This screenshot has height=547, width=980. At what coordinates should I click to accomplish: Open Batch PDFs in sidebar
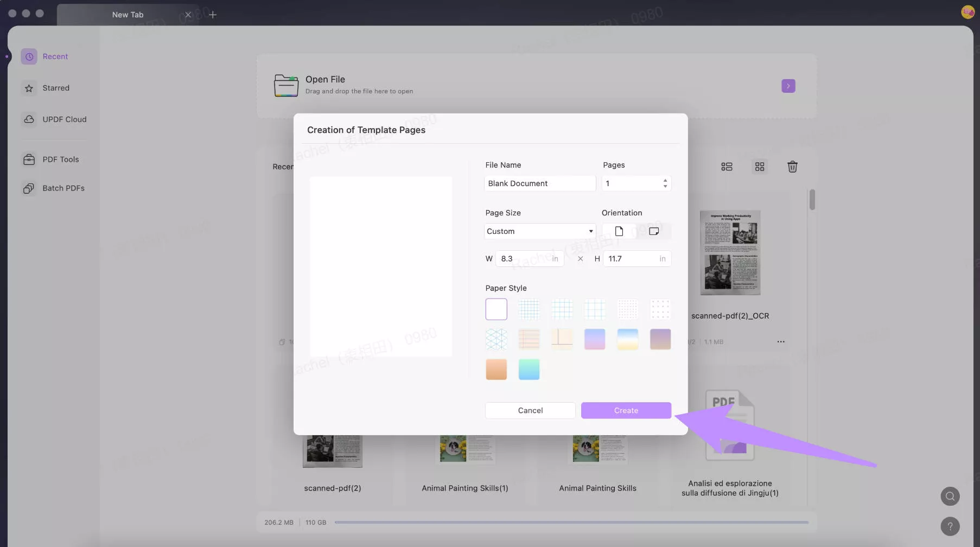(x=53, y=188)
